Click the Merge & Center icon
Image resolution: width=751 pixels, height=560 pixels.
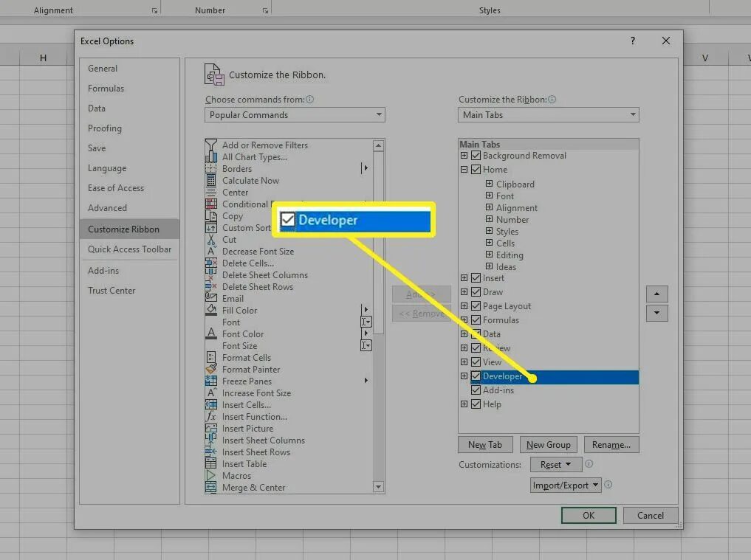tap(210, 487)
